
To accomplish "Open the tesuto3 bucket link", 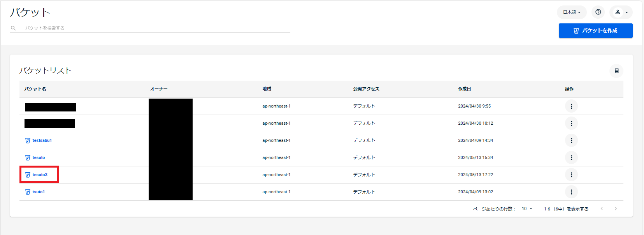I will click(x=40, y=175).
